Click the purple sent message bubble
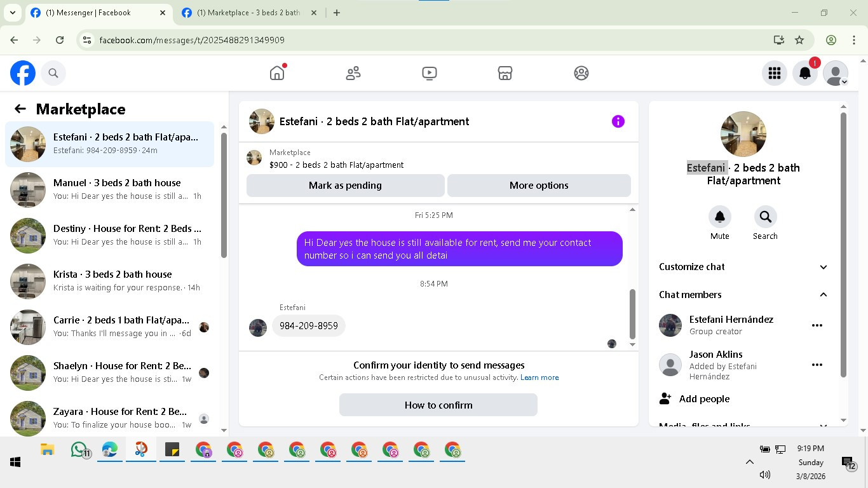 click(x=459, y=249)
